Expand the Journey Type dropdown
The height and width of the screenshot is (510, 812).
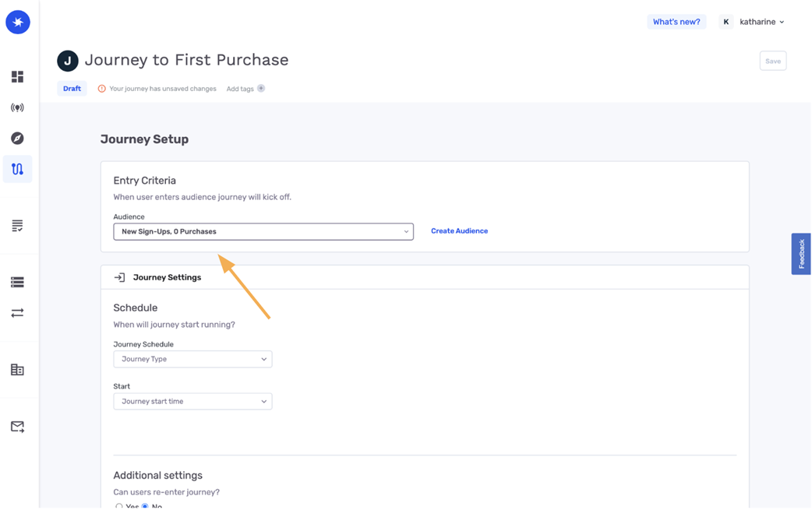click(192, 359)
